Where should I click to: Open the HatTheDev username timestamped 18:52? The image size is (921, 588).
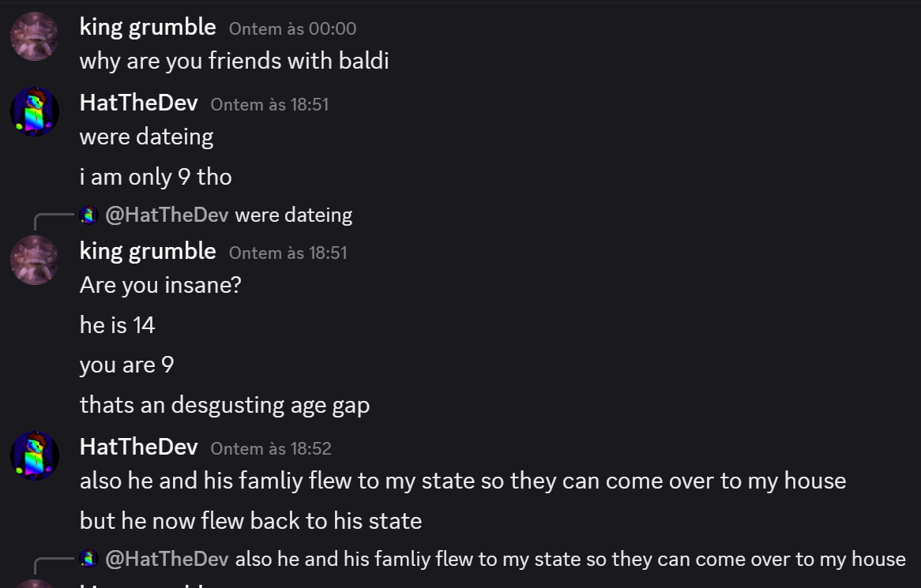click(x=138, y=447)
